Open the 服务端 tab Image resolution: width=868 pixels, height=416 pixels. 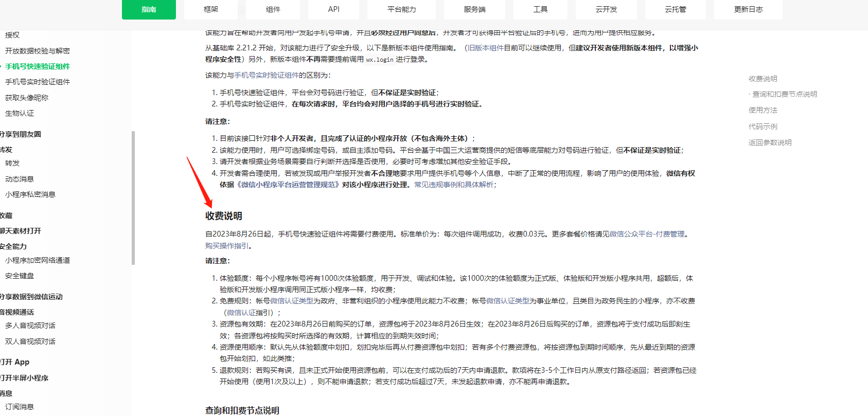(475, 9)
